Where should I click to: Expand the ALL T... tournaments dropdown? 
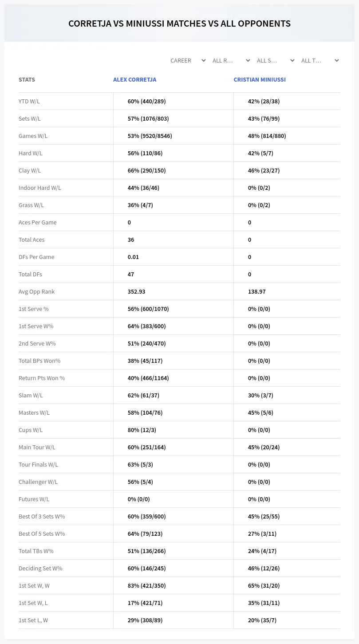(x=320, y=60)
